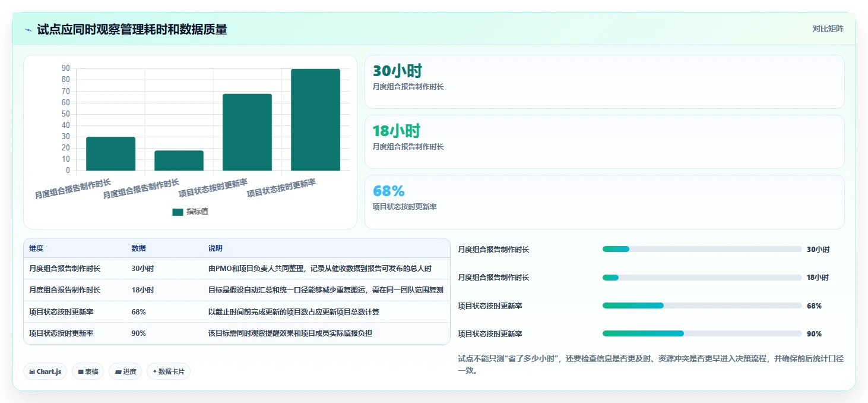Click the page title 试点应同时观察管理耗时和数据质量
The width and height of the screenshot is (868, 403).
click(x=132, y=29)
